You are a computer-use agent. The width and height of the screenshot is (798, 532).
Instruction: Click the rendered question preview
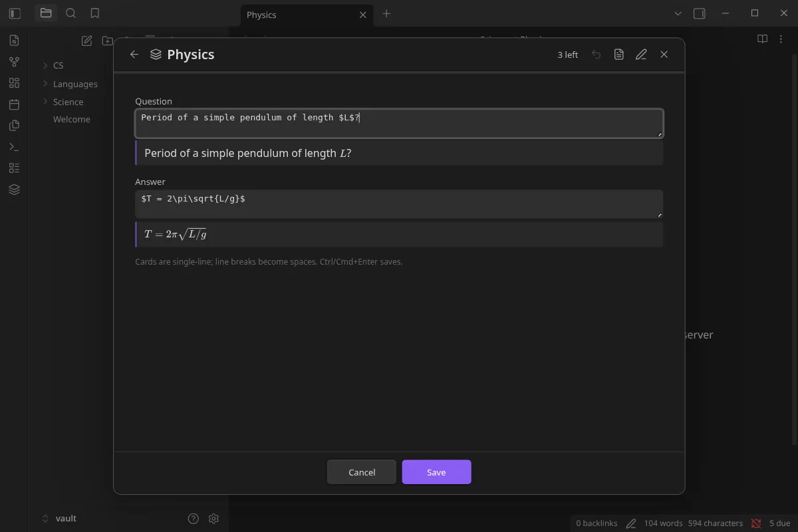(399, 153)
